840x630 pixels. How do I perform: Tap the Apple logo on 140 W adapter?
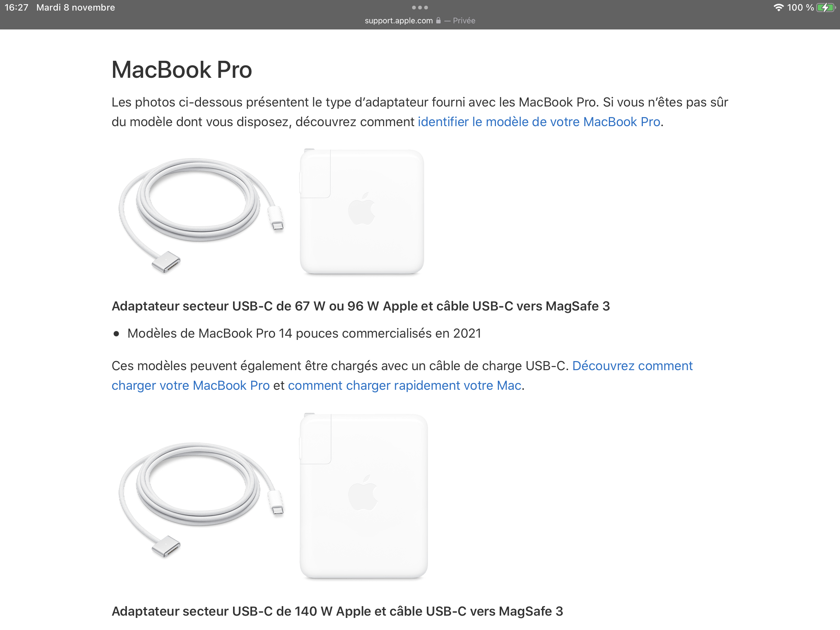(x=363, y=492)
